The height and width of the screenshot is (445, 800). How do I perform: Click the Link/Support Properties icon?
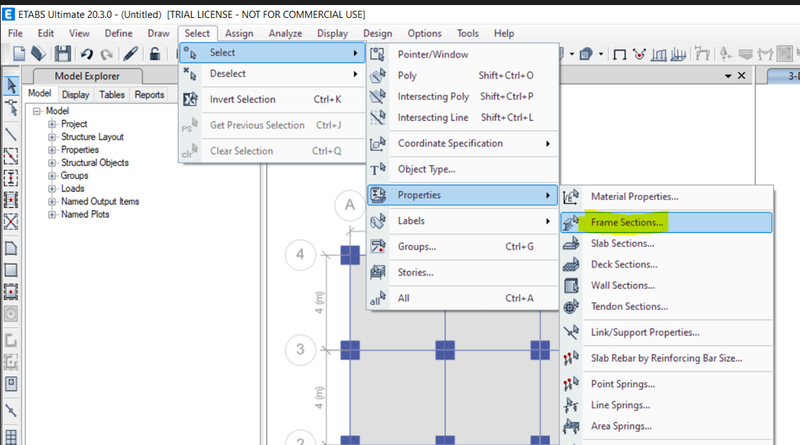[x=571, y=332]
